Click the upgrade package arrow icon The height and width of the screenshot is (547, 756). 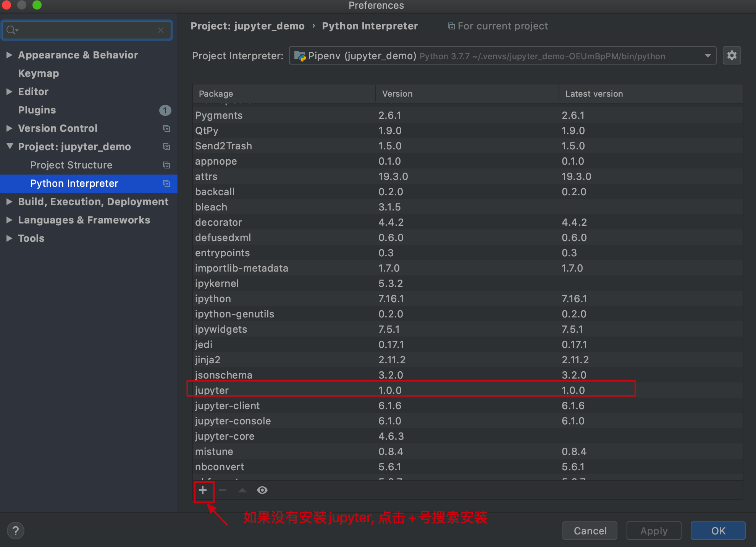point(242,490)
